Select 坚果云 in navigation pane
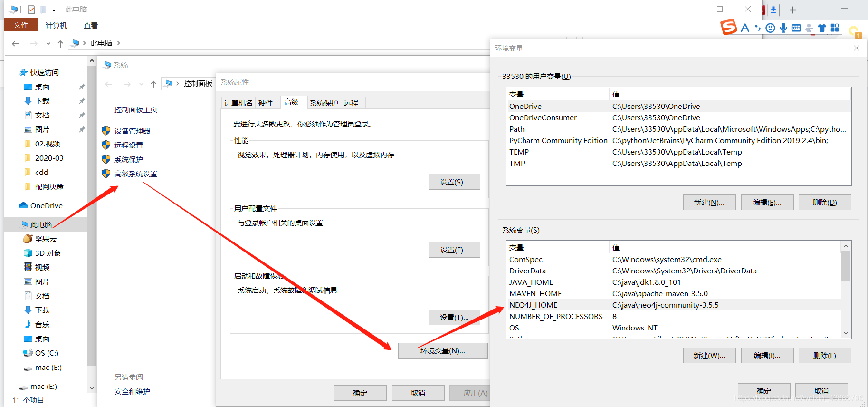This screenshot has width=868, height=407. (x=46, y=239)
